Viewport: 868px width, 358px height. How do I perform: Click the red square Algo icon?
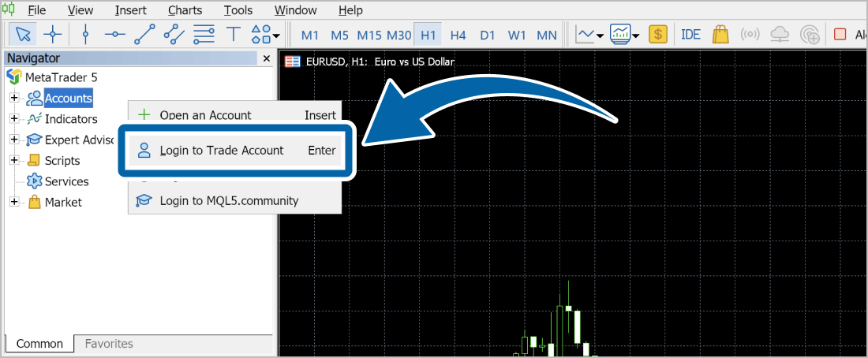tap(840, 35)
